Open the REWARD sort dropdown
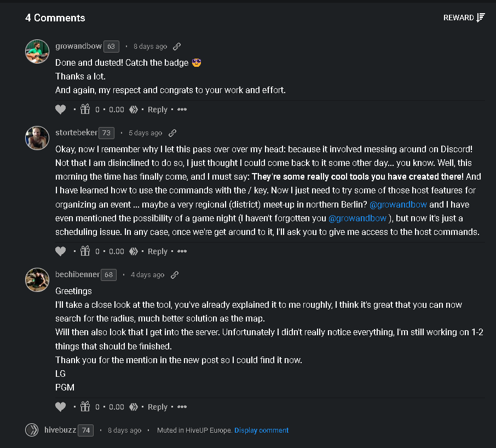The image size is (496, 448). tap(464, 18)
